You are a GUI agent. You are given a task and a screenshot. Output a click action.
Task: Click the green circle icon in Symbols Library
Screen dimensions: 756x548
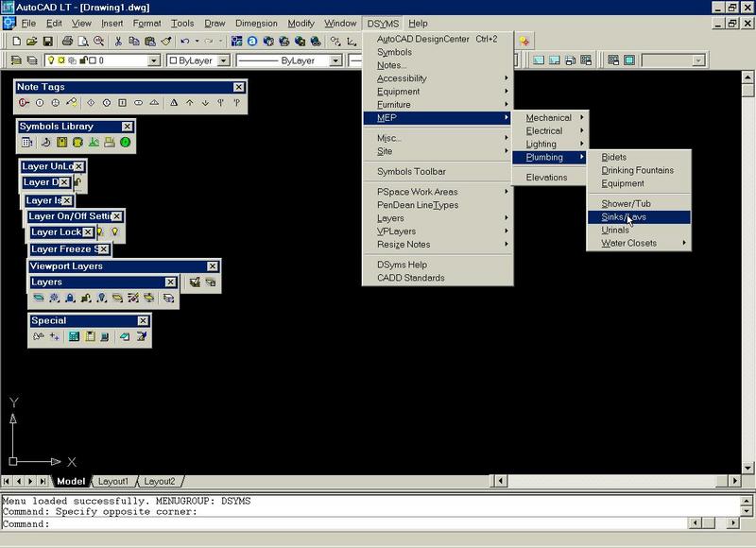[x=126, y=142]
